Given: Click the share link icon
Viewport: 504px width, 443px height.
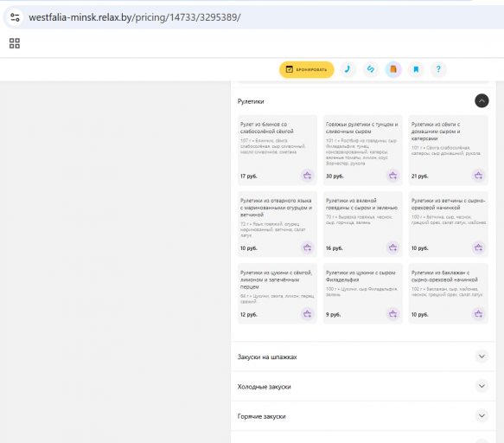Looking at the screenshot, I should (x=371, y=69).
